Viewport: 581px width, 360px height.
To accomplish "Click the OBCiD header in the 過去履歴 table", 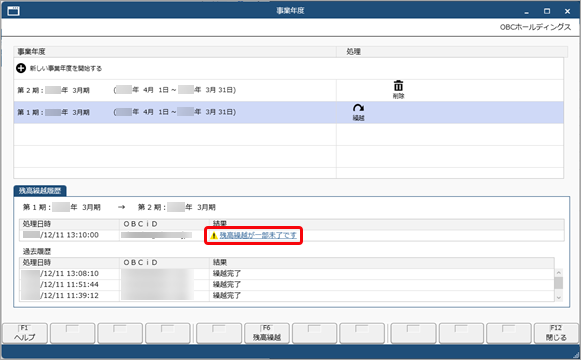I will point(165,263).
